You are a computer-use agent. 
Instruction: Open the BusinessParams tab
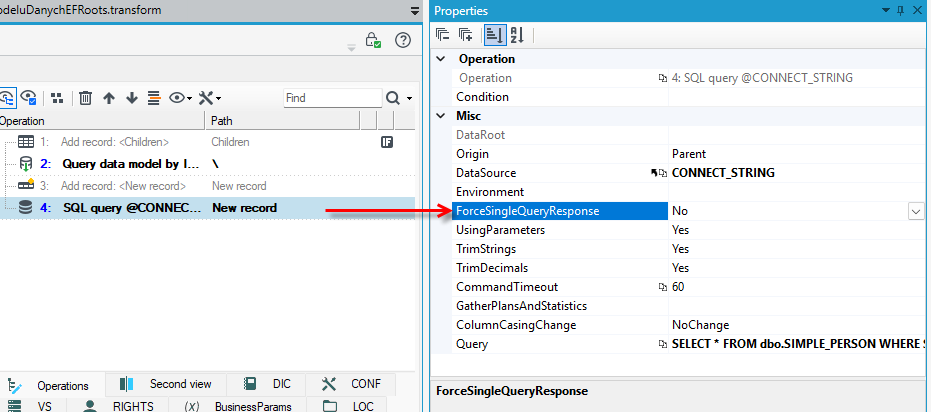[x=238, y=406]
